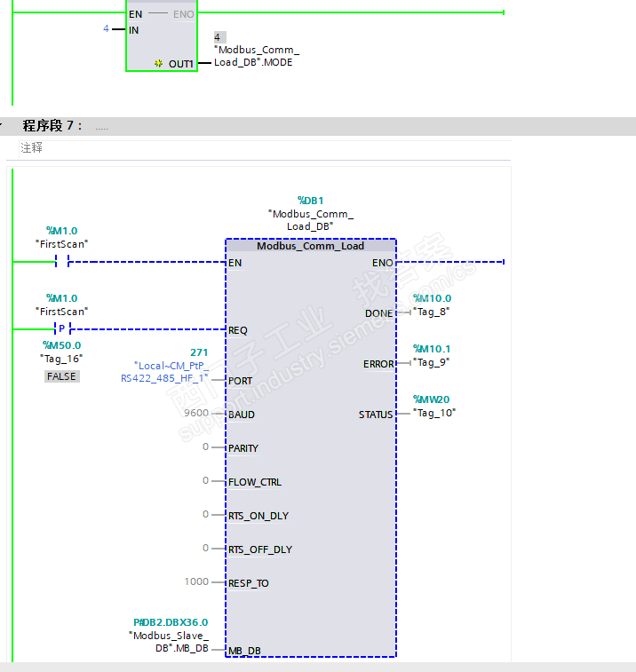Click the %MW20 address above Tag_10
The height and width of the screenshot is (672, 636).
click(x=431, y=399)
